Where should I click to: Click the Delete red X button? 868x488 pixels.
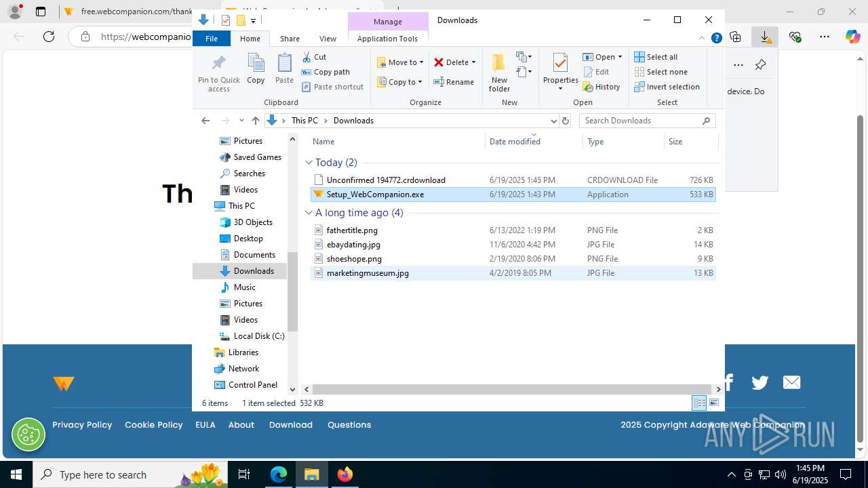tap(451, 62)
